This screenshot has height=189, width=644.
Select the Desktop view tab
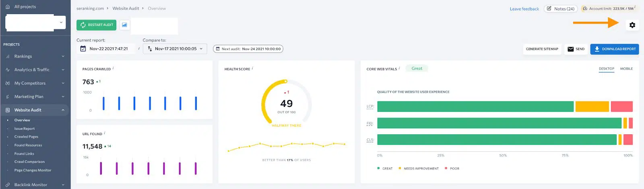click(x=606, y=69)
